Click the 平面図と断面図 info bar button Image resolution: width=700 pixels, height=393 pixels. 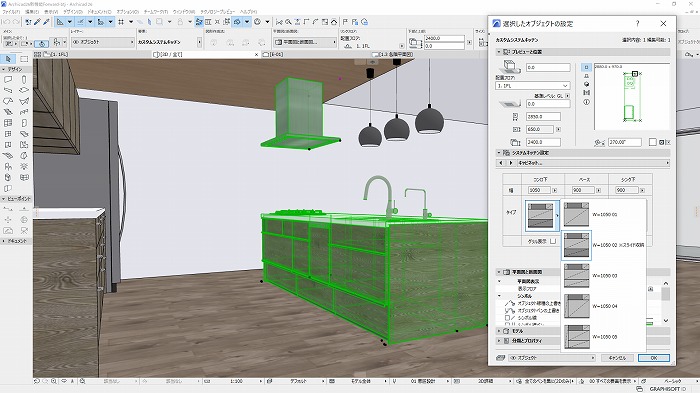[305, 42]
